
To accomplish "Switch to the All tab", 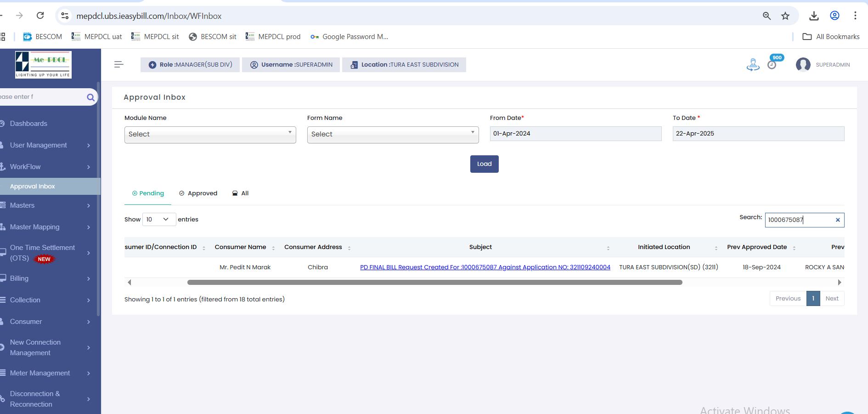I will coord(240,193).
